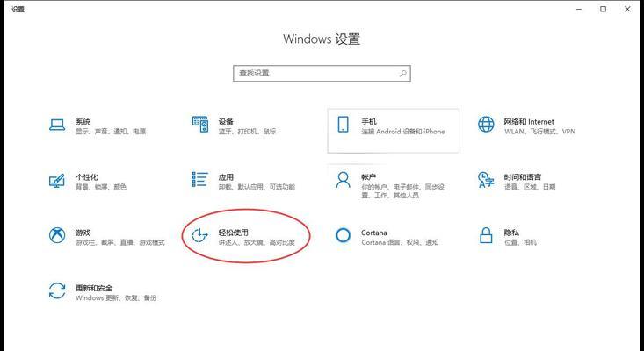The height and width of the screenshot is (351, 644).
Task: Click Windows 更新、恢复、备份 description
Action: 116,298
